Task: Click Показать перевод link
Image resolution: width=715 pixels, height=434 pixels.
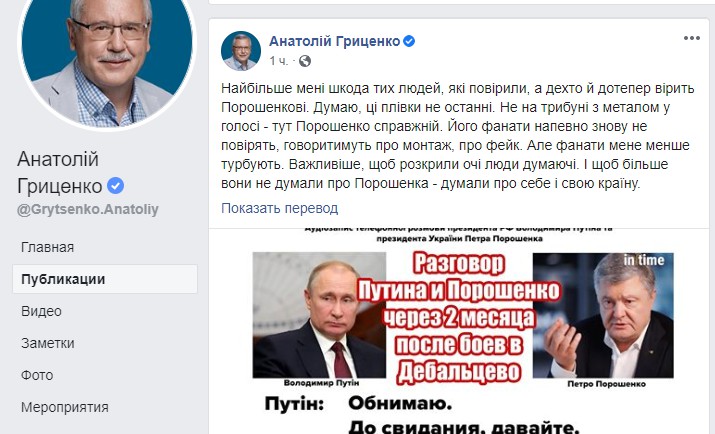Action: click(280, 208)
